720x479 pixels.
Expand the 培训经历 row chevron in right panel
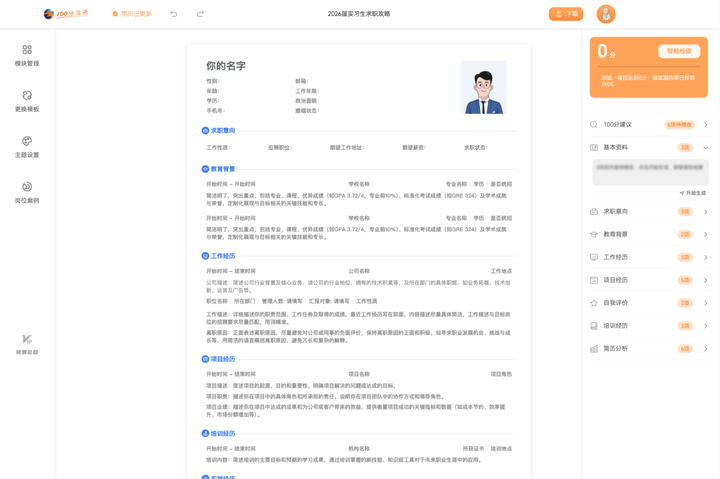point(706,326)
